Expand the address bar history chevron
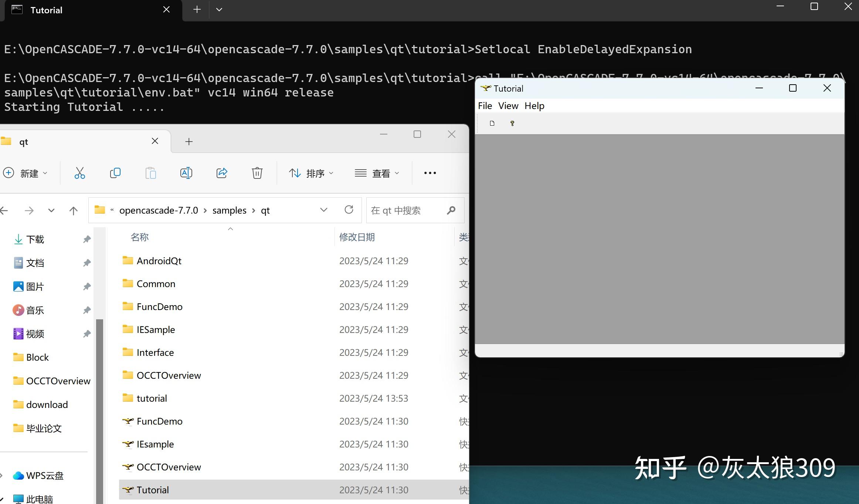 [x=323, y=210]
